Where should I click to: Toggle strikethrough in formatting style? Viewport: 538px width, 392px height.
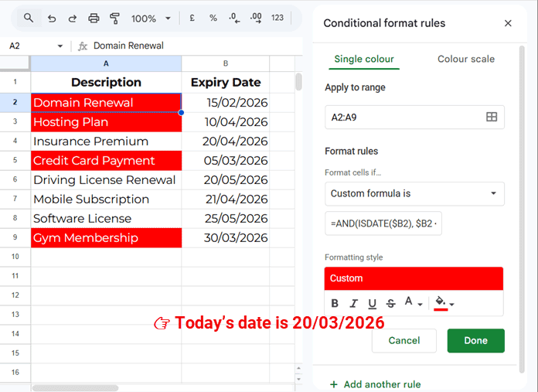[390, 303]
